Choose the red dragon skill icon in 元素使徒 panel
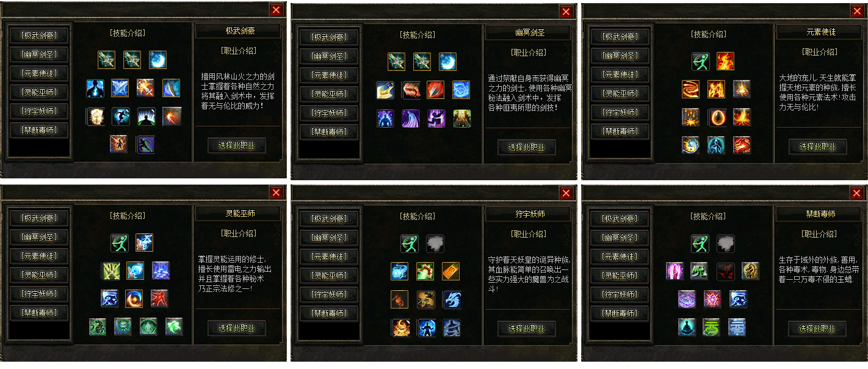This screenshot has height=369, width=868. 742,145
